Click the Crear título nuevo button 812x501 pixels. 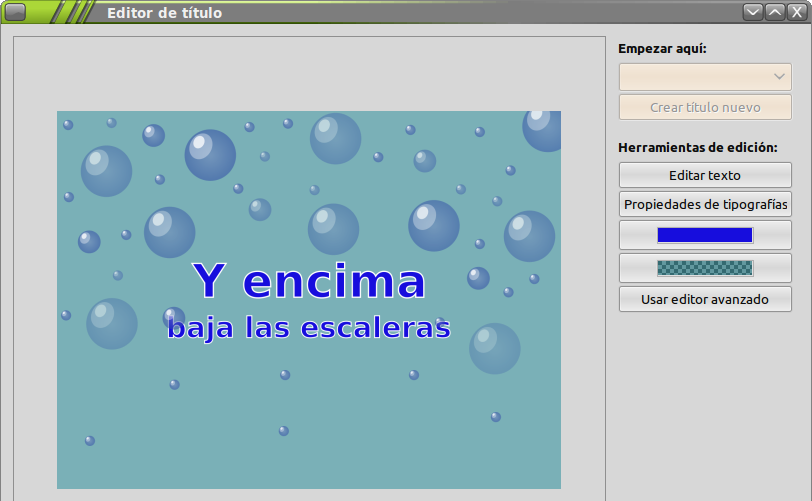coord(705,107)
